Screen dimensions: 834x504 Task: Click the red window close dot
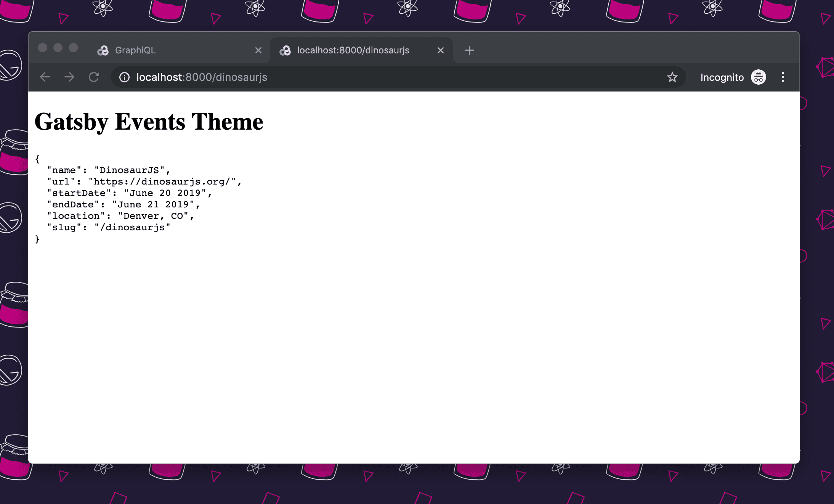[43, 48]
